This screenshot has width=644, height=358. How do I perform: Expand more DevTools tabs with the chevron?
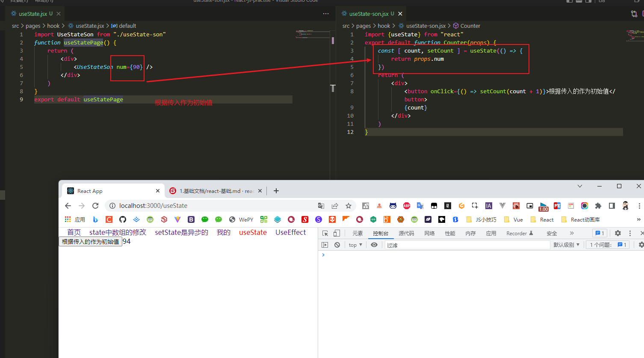572,233
